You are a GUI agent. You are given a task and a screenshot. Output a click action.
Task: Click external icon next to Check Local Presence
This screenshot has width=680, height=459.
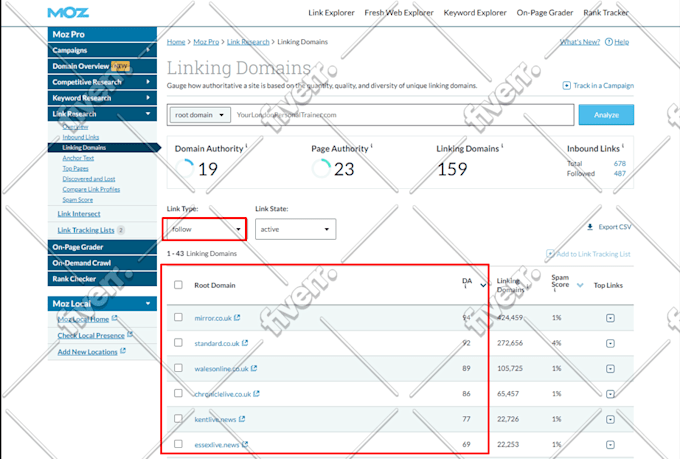click(x=130, y=334)
